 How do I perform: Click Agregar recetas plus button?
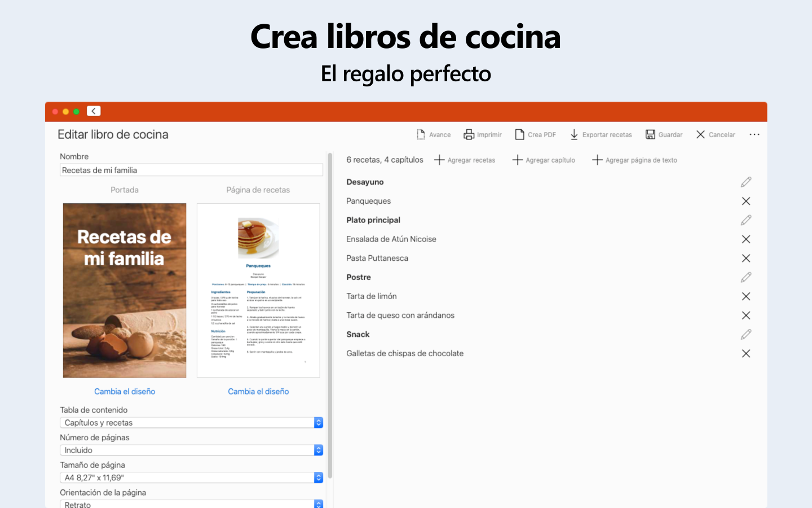tap(465, 160)
